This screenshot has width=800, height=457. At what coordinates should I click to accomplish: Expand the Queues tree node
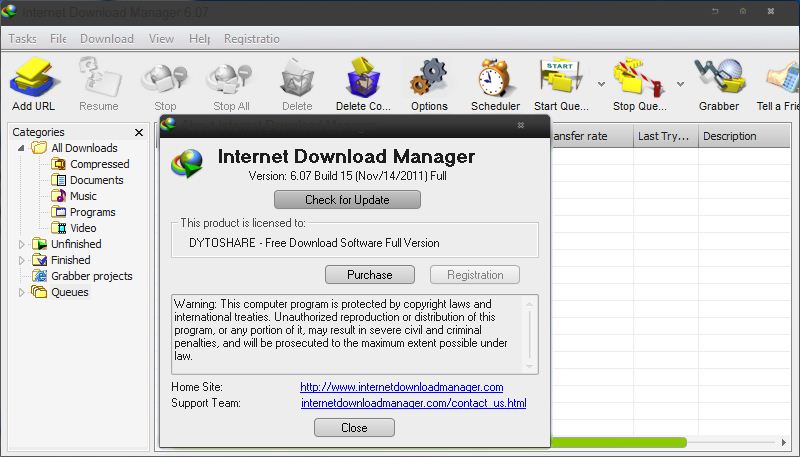tap(21, 292)
